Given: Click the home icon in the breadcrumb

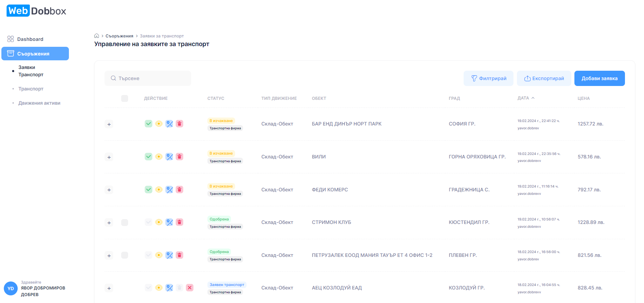Looking at the screenshot, I should [x=97, y=36].
